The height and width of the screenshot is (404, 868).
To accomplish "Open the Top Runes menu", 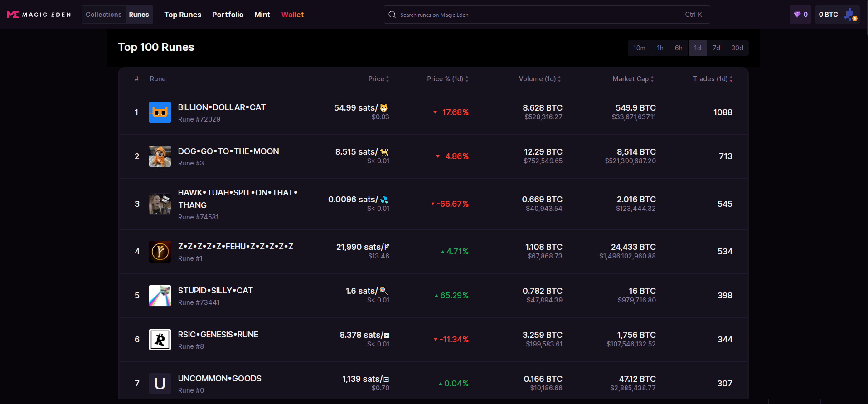I will click(183, 15).
